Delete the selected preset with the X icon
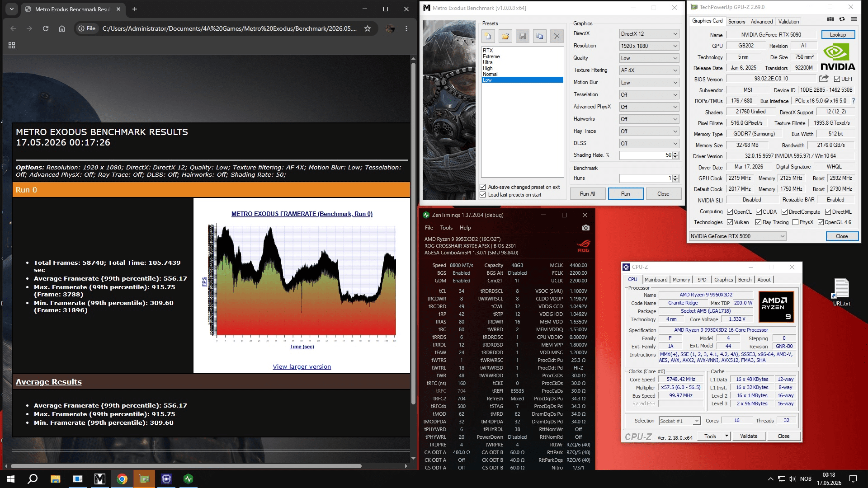The width and height of the screenshot is (868, 488). pos(557,37)
